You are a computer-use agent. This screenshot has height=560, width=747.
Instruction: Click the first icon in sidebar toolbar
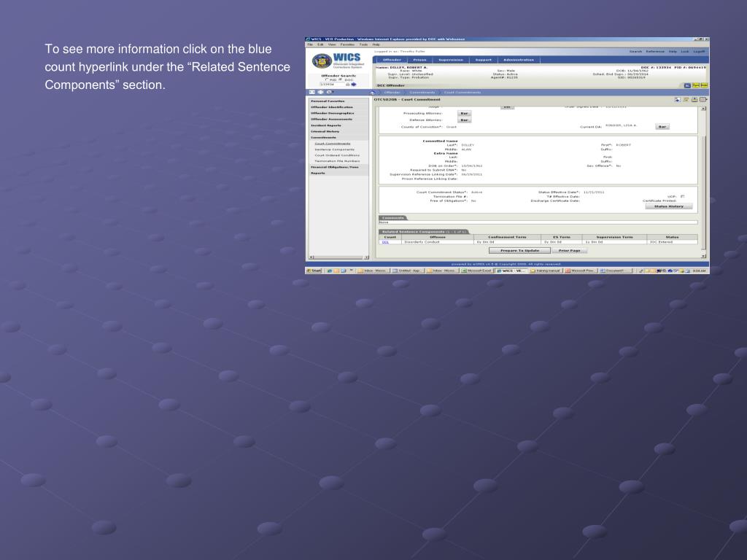click(x=312, y=92)
